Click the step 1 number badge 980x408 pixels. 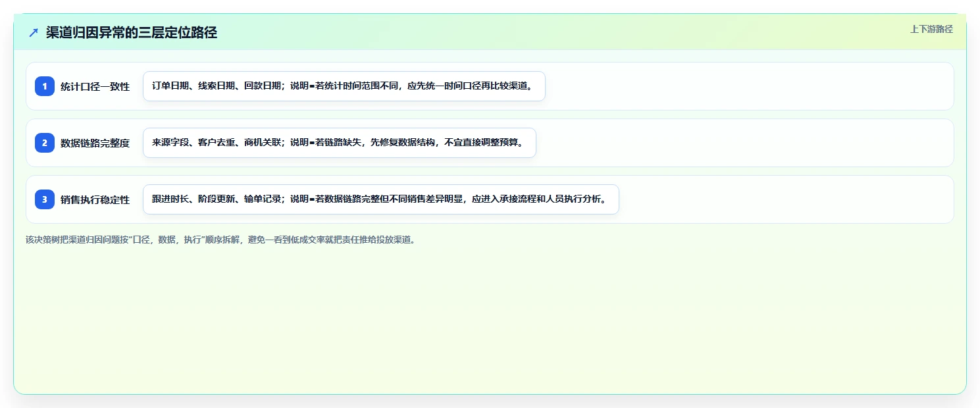point(45,86)
